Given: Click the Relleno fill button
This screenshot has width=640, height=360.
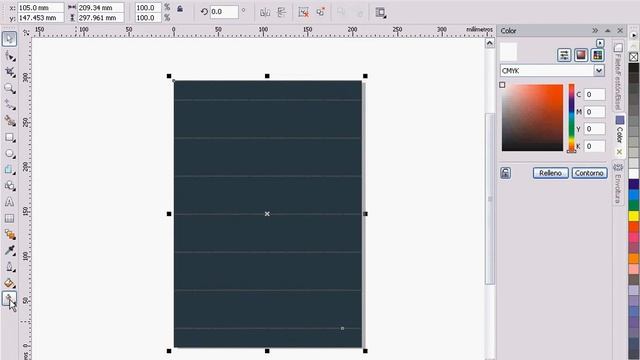Looking at the screenshot, I should (550, 173).
